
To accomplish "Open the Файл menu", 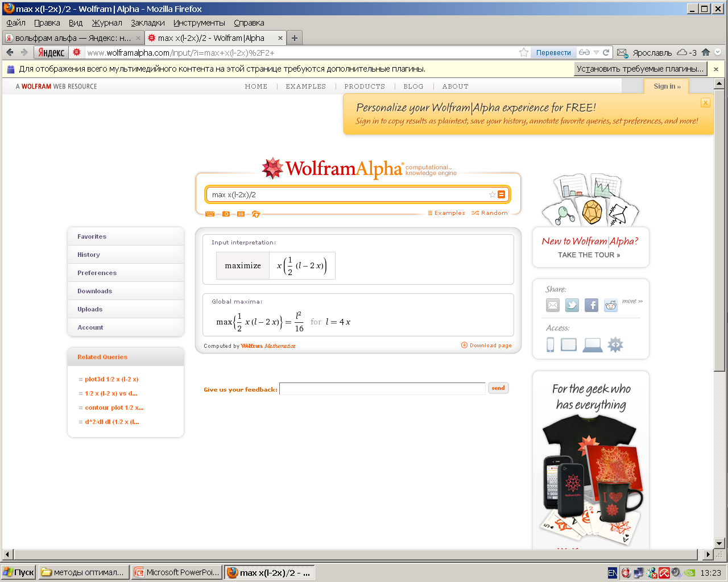I will pos(16,23).
